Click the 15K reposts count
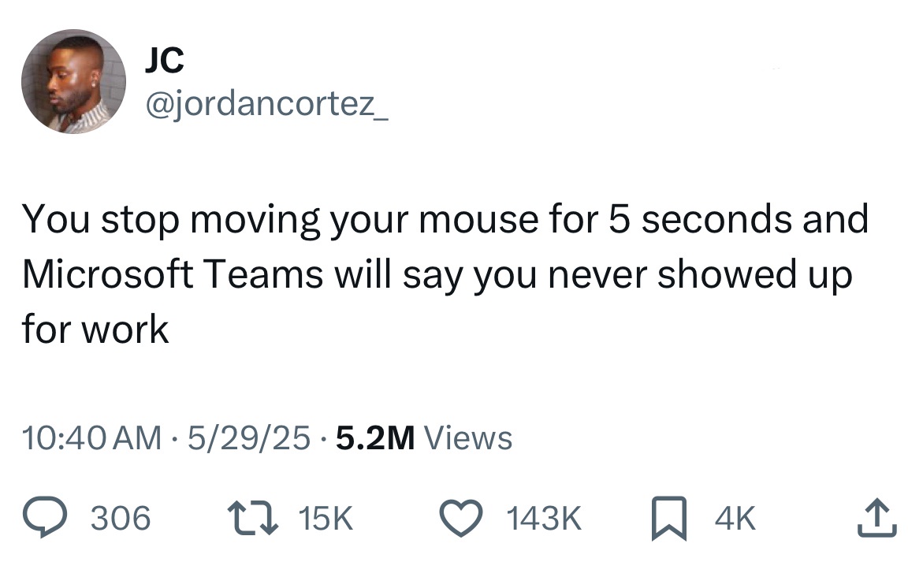This screenshot has width=908, height=588. (326, 519)
